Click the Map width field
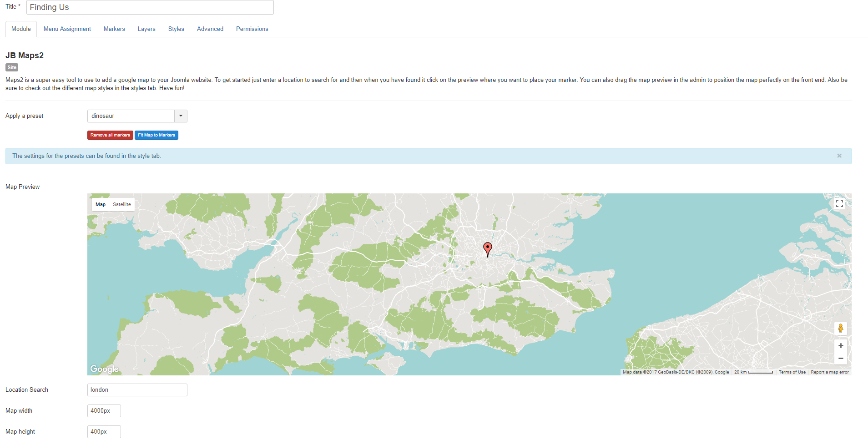Image resolution: width=868 pixels, height=440 pixels. coord(104,411)
